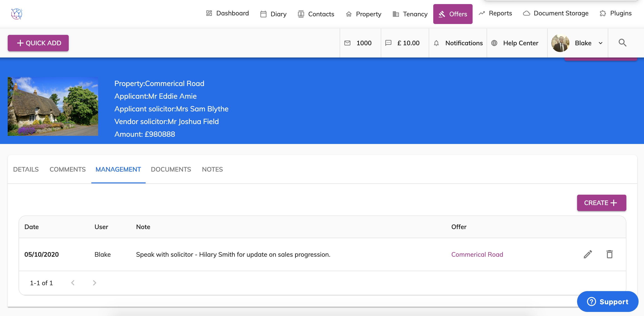Open the Details tab

coord(26,169)
